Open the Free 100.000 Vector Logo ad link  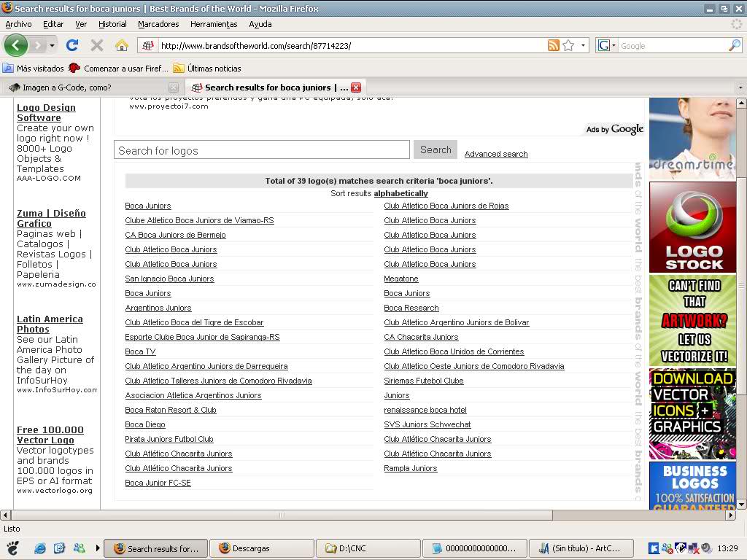point(50,435)
